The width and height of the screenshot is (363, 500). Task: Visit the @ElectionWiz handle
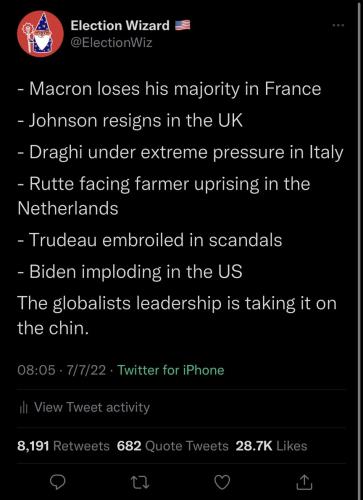tap(111, 43)
